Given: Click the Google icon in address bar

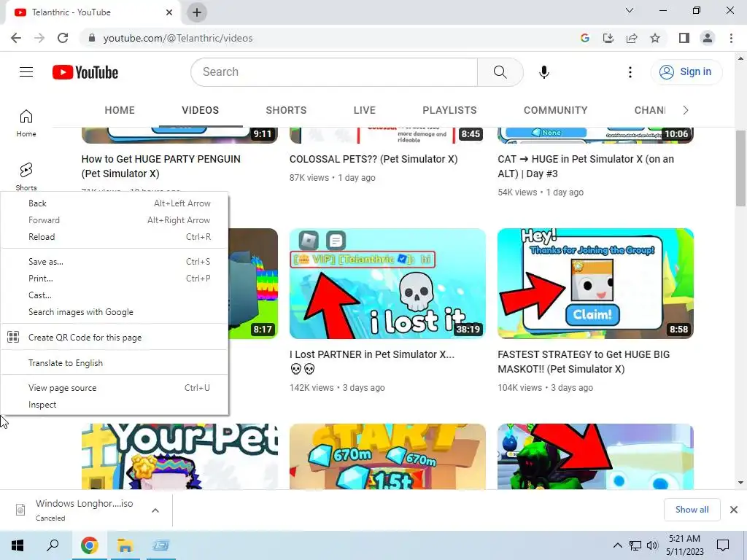Looking at the screenshot, I should [584, 38].
